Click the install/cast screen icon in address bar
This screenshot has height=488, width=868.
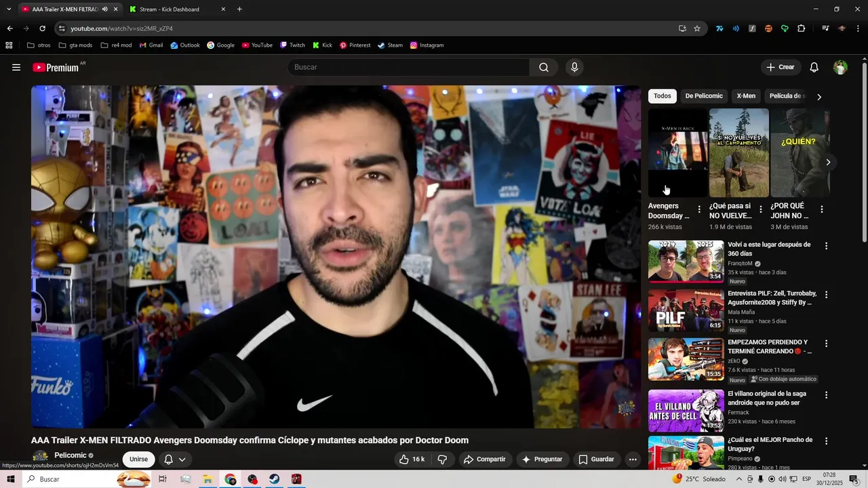(682, 28)
